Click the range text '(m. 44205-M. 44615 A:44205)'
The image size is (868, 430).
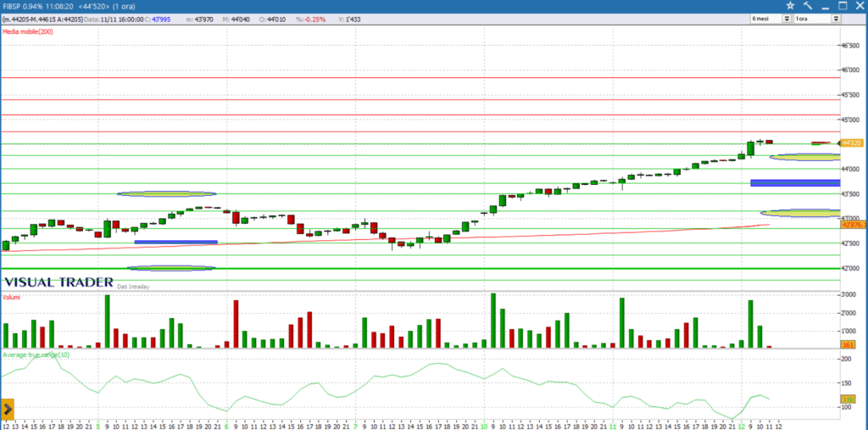(x=43, y=19)
